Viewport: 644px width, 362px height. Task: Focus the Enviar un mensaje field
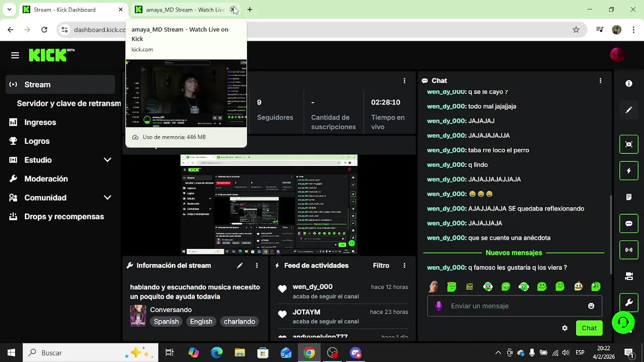tap(515, 306)
